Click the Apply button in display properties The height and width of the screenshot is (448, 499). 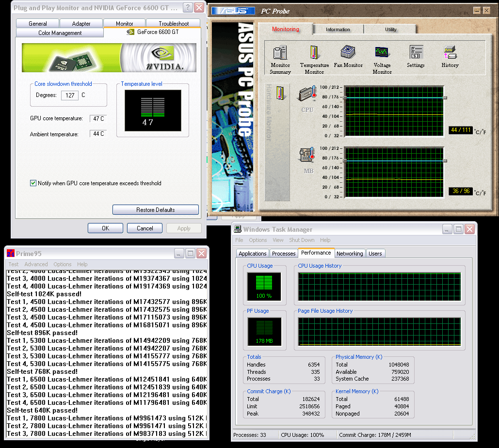pos(184,228)
